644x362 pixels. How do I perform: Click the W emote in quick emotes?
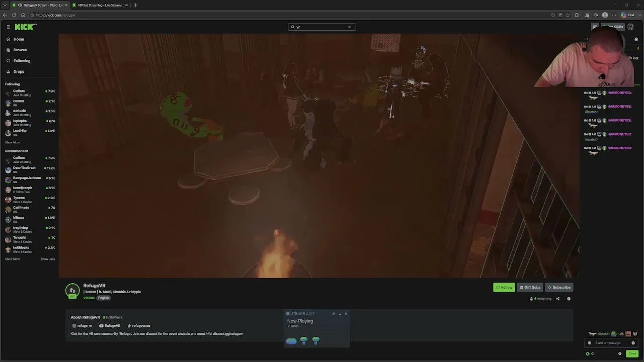coord(635,334)
